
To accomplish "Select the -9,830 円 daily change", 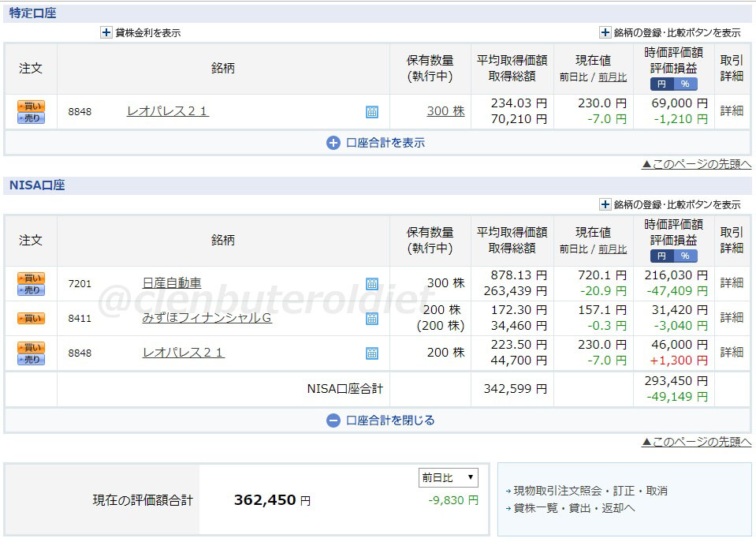I will point(453,500).
